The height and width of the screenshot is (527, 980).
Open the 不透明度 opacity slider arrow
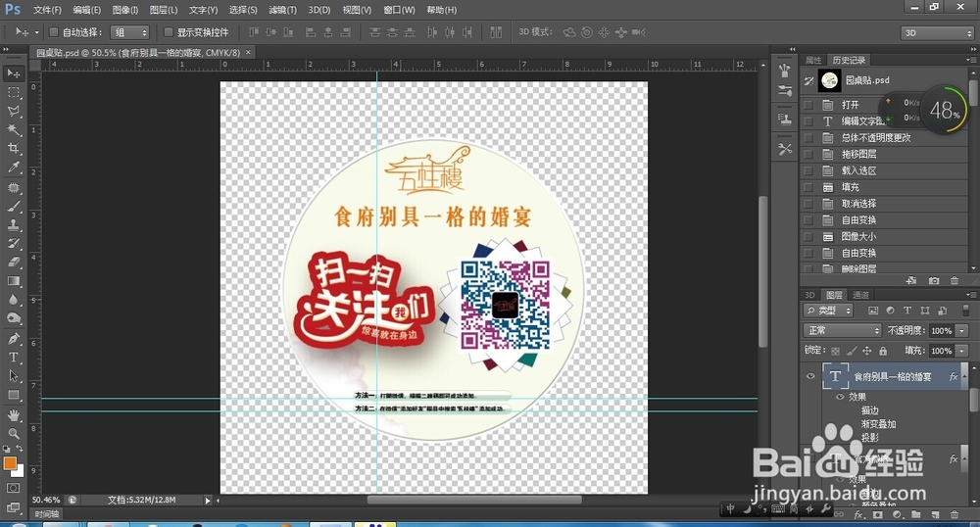click(962, 331)
